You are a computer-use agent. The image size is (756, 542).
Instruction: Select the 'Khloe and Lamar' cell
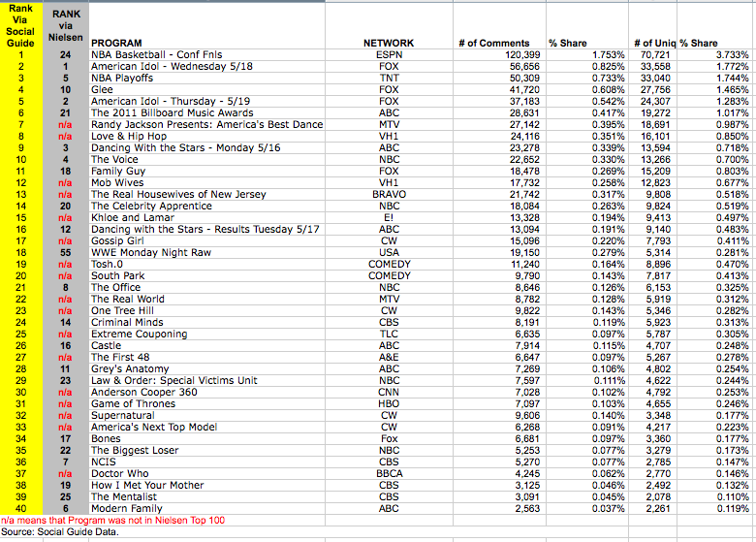coord(206,217)
